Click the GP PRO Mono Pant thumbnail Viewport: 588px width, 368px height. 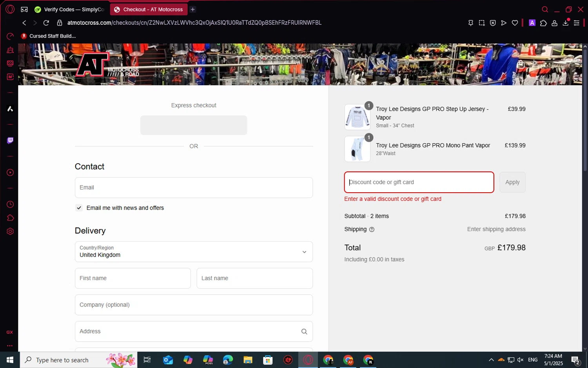point(357,149)
